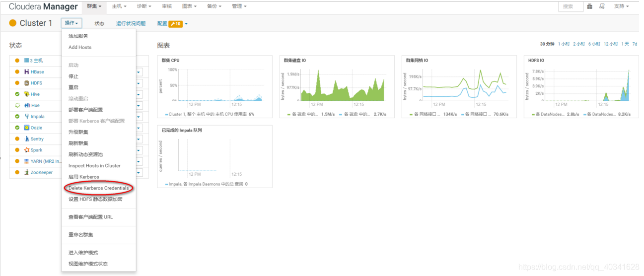Click the Impala service icon
Viewport: 644px width, 276px height.
point(26,117)
